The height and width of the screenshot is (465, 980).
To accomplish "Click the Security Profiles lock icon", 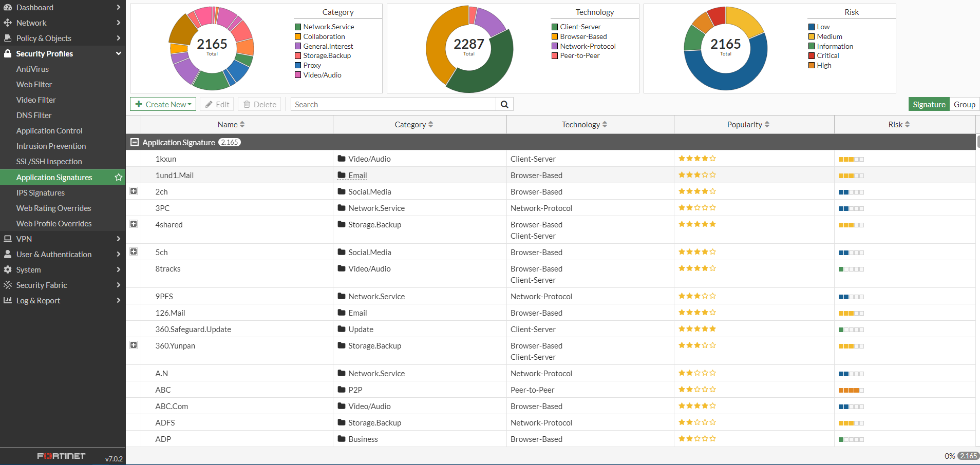I will [x=8, y=54].
